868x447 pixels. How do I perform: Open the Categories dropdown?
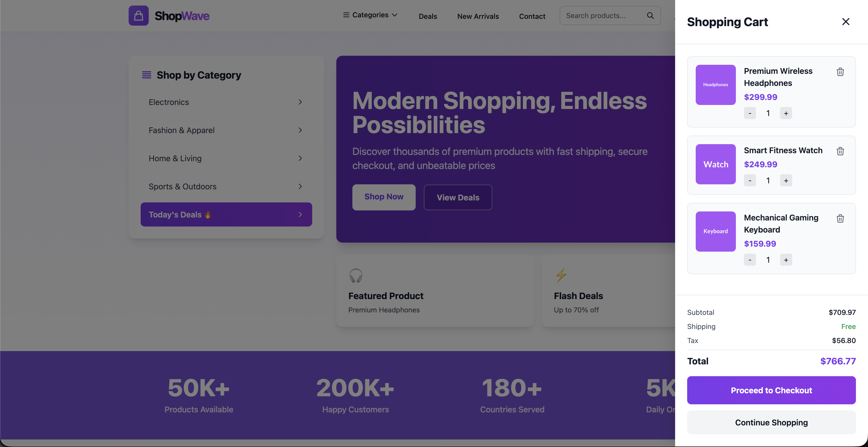pos(370,15)
